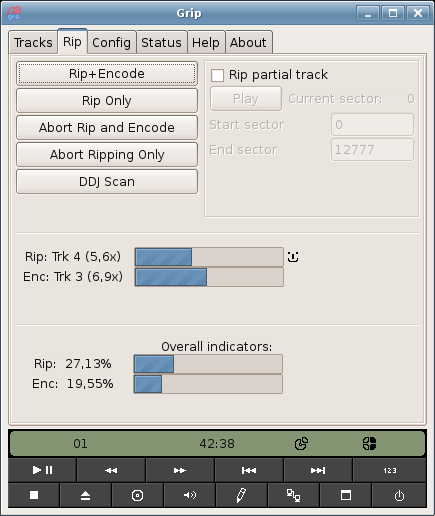Viewport: 435px width, 516px height.
Task: Open volume control via the speaker icon
Action: 189,495
